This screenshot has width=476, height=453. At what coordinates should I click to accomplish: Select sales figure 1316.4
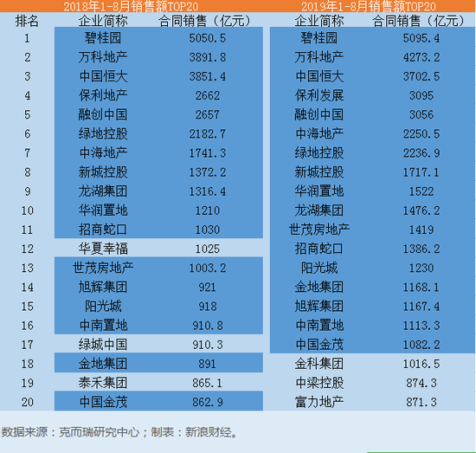pos(208,191)
